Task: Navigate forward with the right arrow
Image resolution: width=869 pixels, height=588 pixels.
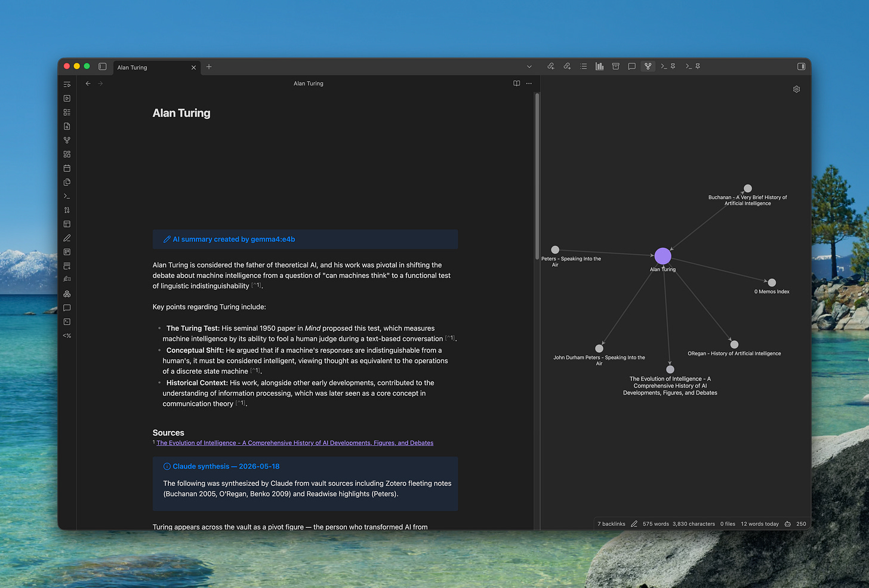Action: [x=100, y=84]
